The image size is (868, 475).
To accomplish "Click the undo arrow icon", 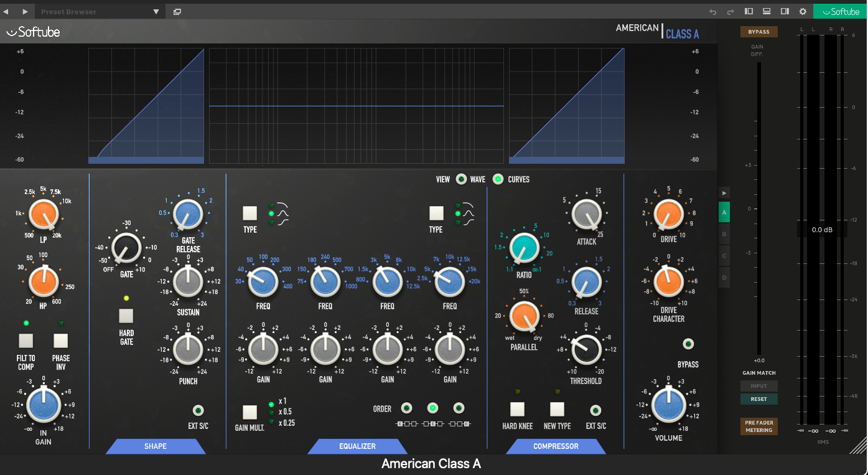I will click(x=713, y=12).
